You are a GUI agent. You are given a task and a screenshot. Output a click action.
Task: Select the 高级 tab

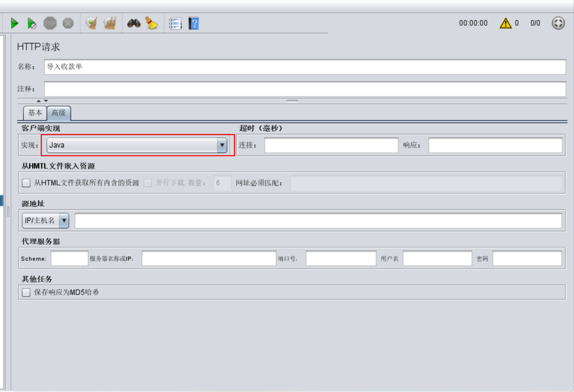(x=59, y=113)
